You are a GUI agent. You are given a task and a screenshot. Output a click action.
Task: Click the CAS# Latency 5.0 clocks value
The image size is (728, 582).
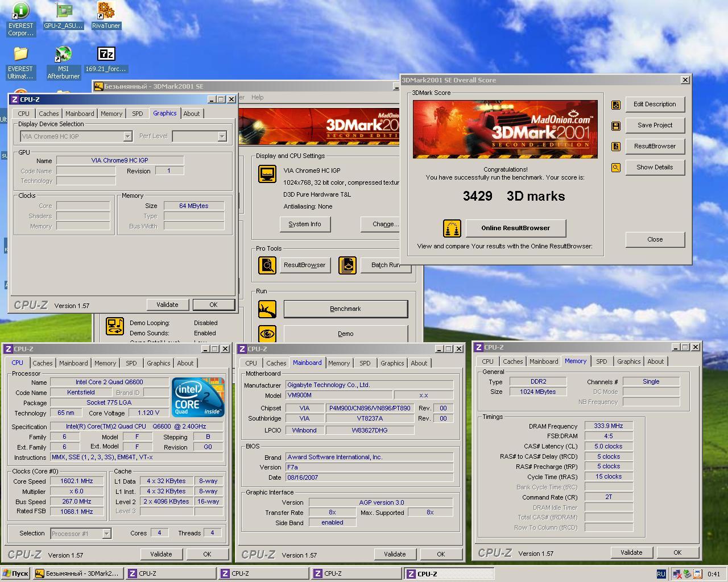609,447
